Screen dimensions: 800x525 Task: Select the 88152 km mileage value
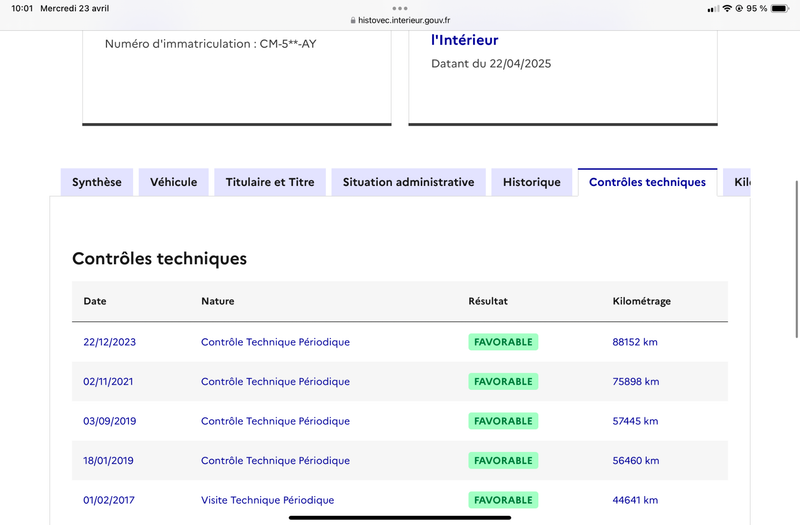pyautogui.click(x=635, y=342)
